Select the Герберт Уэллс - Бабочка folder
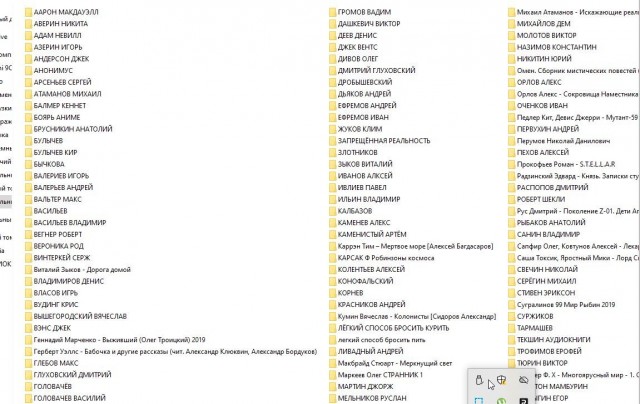 pos(175,351)
